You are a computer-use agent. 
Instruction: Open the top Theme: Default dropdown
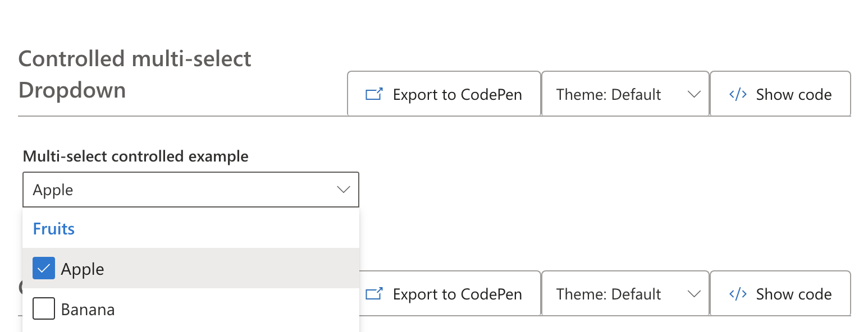click(x=625, y=94)
